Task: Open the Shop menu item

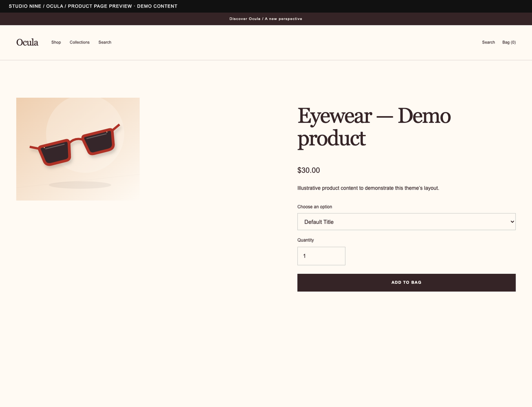Action: pyautogui.click(x=56, y=43)
